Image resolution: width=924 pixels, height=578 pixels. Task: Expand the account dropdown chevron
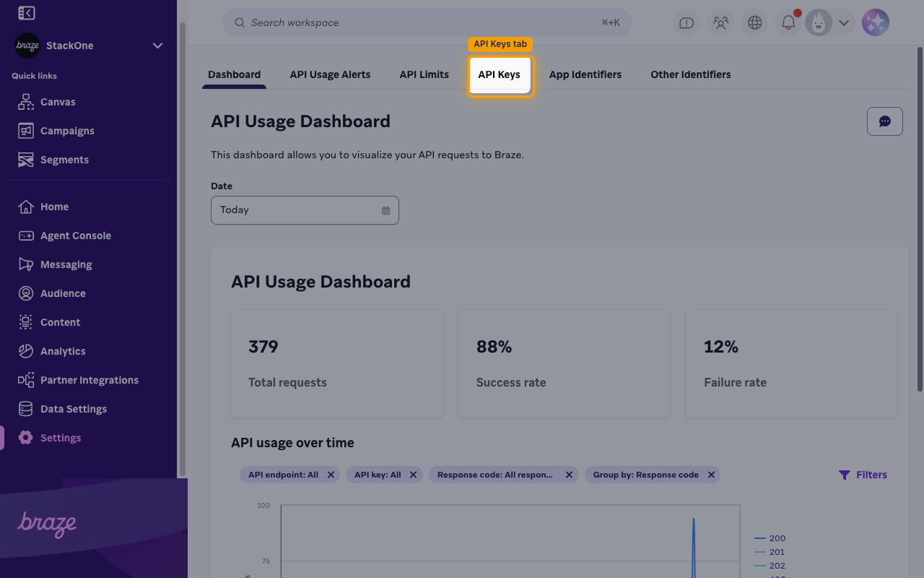click(843, 23)
